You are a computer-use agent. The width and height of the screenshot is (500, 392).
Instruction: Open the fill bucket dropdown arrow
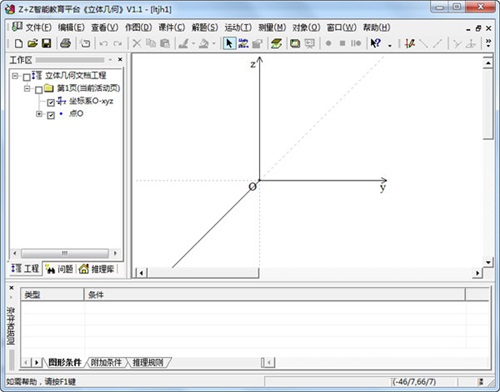coord(214,43)
